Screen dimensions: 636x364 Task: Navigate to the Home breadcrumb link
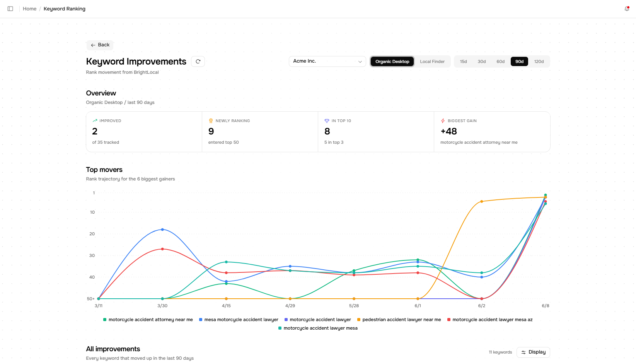tap(29, 9)
